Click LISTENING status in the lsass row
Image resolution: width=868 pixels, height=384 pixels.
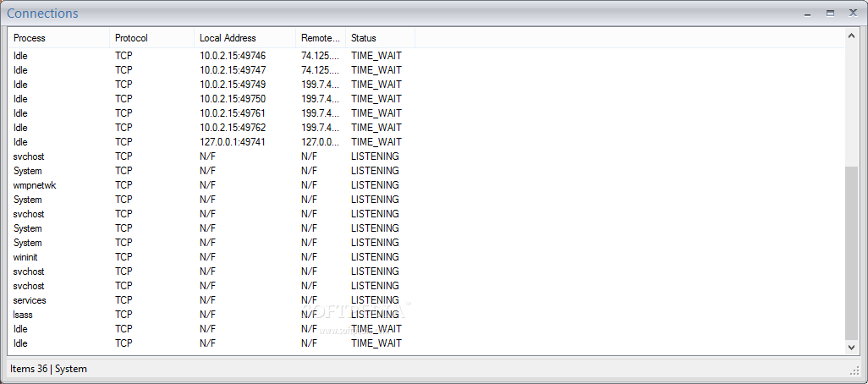(375, 315)
